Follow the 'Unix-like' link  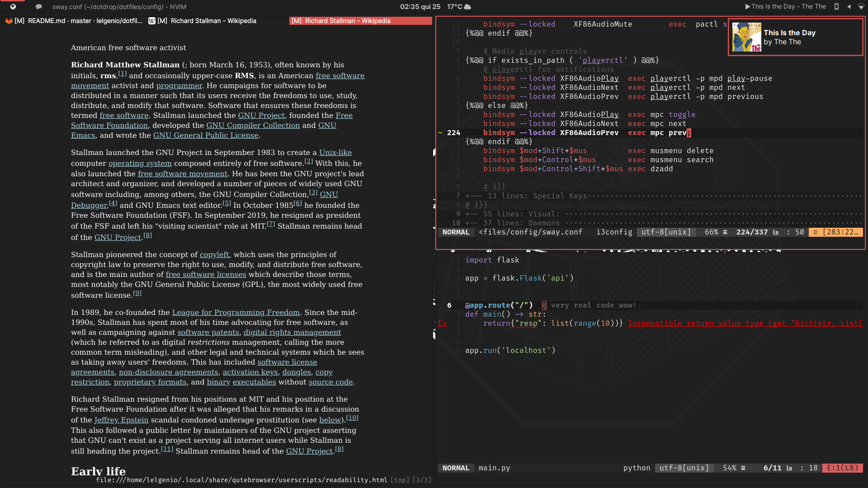[x=335, y=152]
